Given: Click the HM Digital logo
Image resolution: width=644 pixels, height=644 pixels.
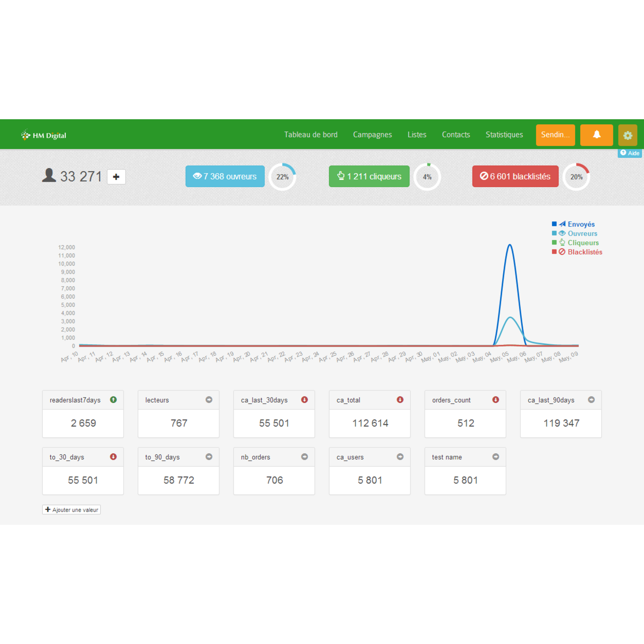Looking at the screenshot, I should pos(44,135).
